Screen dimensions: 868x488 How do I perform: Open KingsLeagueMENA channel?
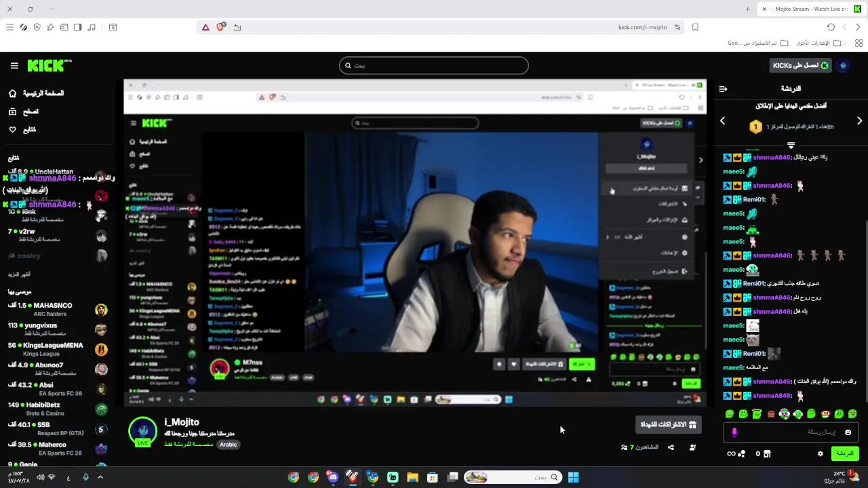(x=58, y=349)
